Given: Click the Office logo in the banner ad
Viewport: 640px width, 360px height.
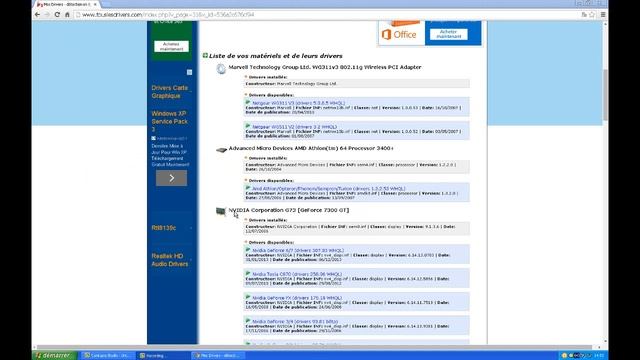Looking at the screenshot, I should pyautogui.click(x=399, y=35).
